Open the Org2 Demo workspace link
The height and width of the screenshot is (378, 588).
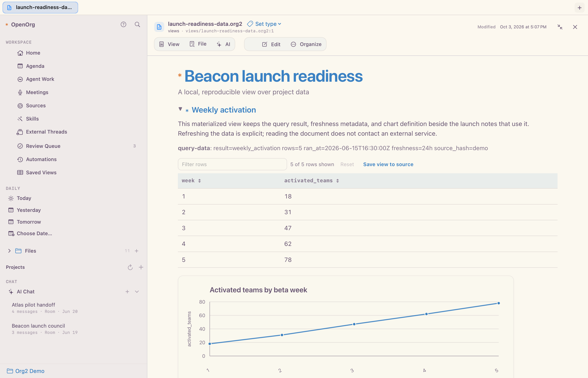[26, 371]
